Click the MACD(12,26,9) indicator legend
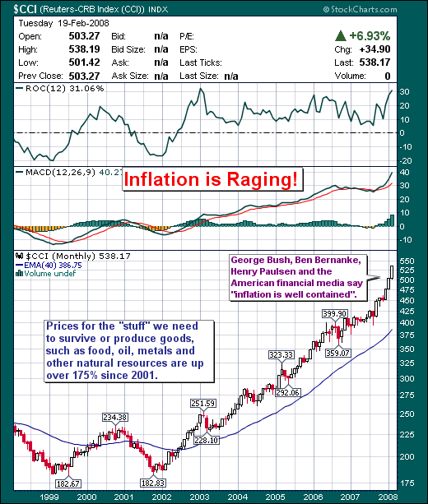 [69, 173]
